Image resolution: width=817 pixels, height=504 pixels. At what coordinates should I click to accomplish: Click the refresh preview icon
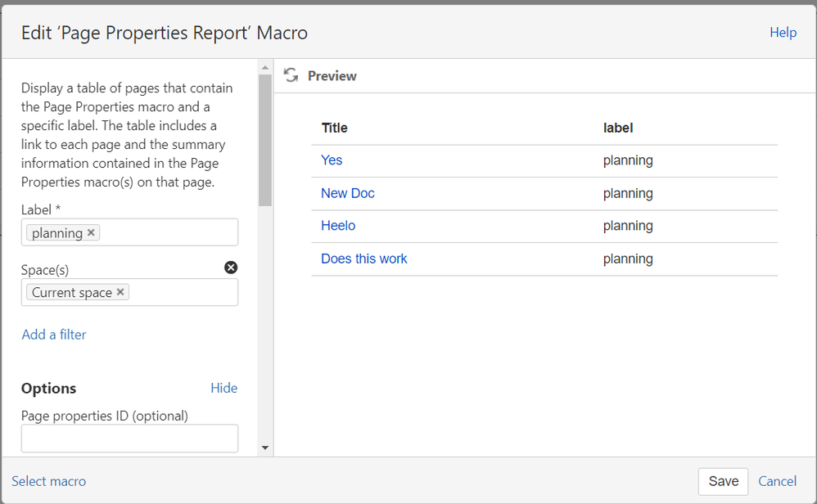click(291, 75)
